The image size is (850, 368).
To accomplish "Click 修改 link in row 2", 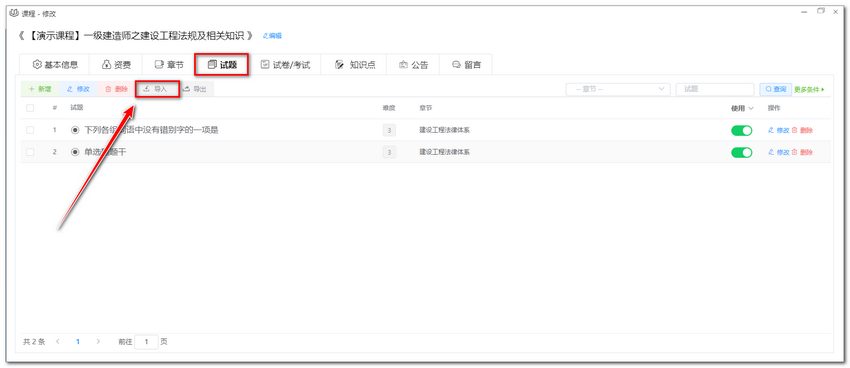I will [779, 152].
